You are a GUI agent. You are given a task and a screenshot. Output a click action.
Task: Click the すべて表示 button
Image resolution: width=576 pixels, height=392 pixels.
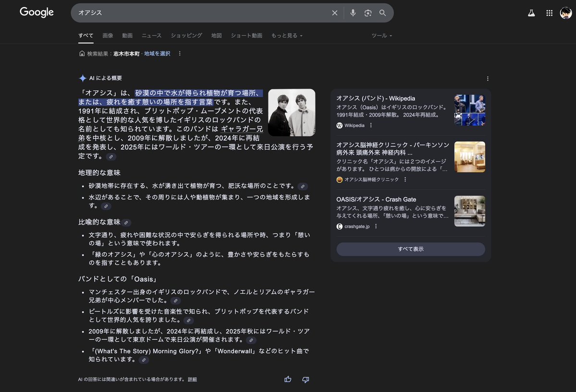tap(410, 249)
